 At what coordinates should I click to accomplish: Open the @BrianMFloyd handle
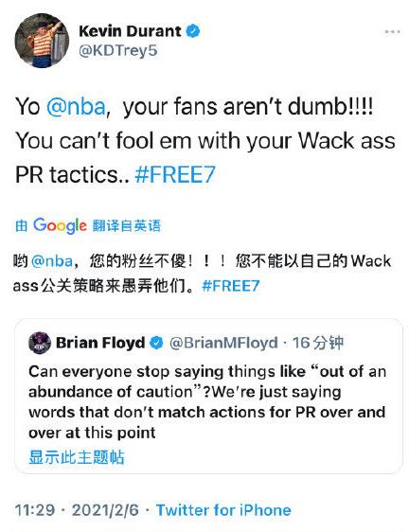click(x=223, y=343)
